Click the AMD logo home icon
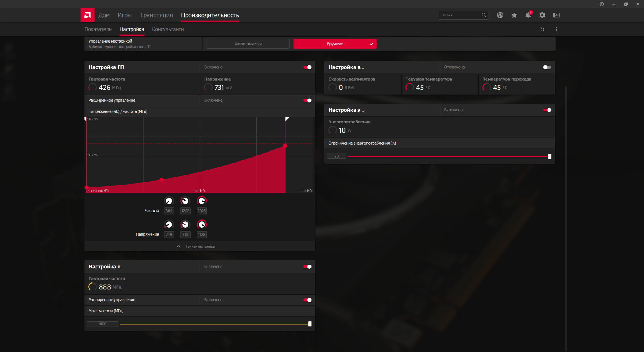Image resolution: width=644 pixels, height=352 pixels. pos(87,15)
